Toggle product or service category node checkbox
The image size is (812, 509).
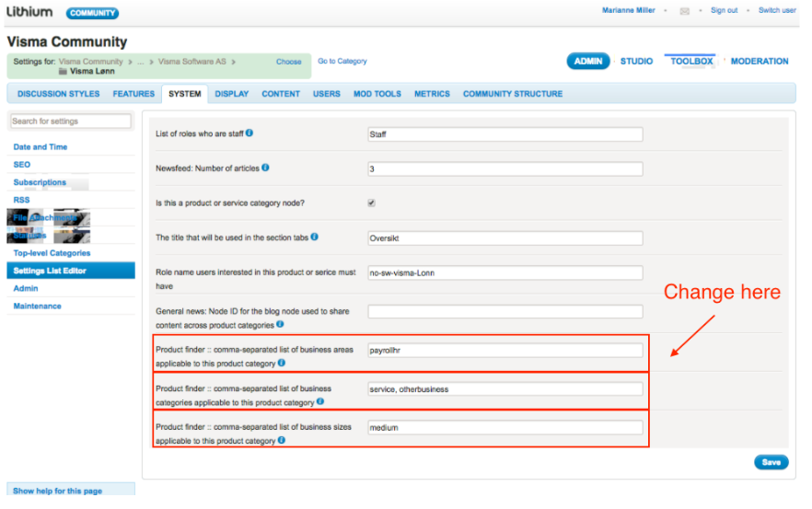coord(371,202)
